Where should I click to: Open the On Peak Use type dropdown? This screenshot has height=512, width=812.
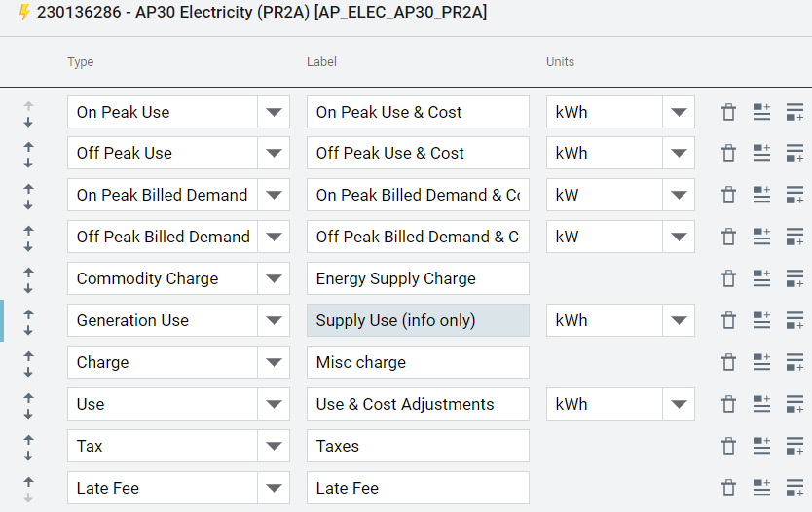coord(274,112)
